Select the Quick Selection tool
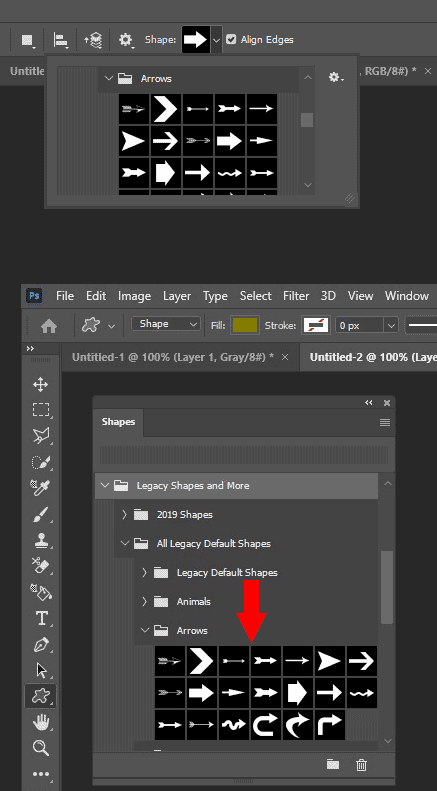 (x=40, y=462)
